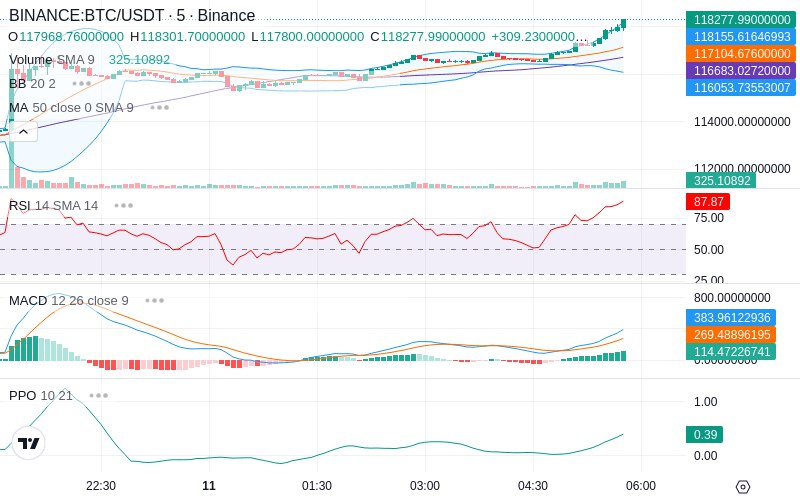
Task: Open chart settings gear icon
Action: (x=743, y=486)
